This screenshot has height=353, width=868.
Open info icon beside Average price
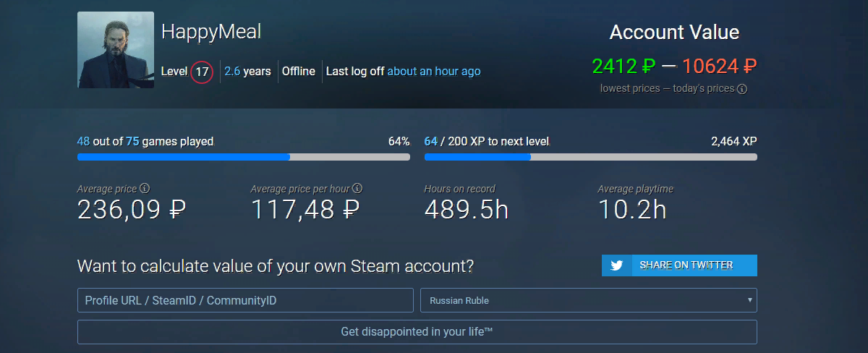click(145, 189)
